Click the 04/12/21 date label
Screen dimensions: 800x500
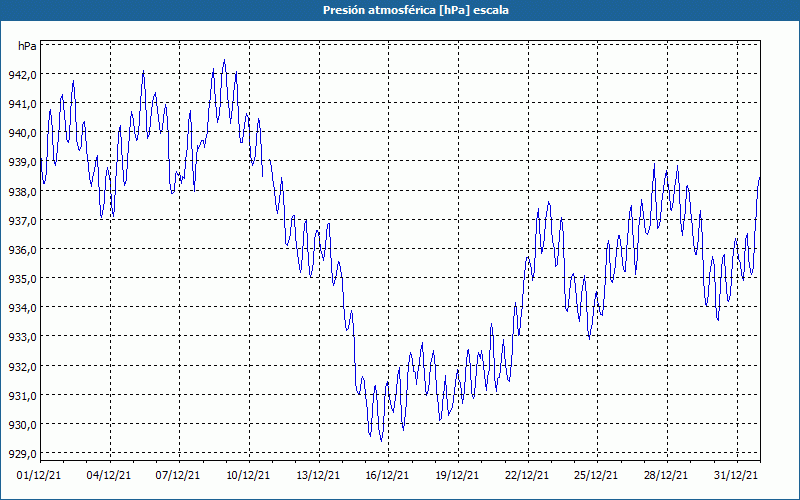(109, 475)
